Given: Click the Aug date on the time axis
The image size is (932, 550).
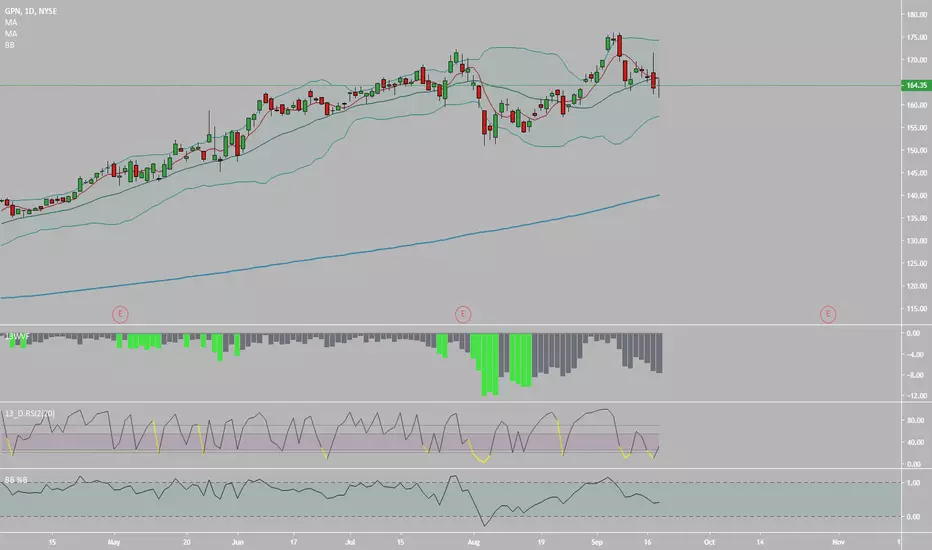Looking at the screenshot, I should point(474,542).
